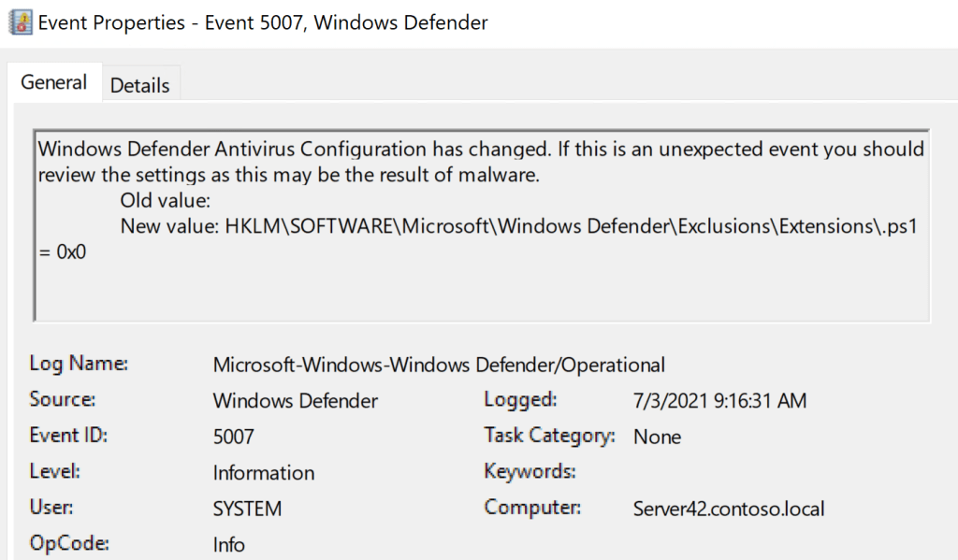Click the Event Properties title bar icon
Image resolution: width=958 pixels, height=560 pixels.
click(19, 22)
